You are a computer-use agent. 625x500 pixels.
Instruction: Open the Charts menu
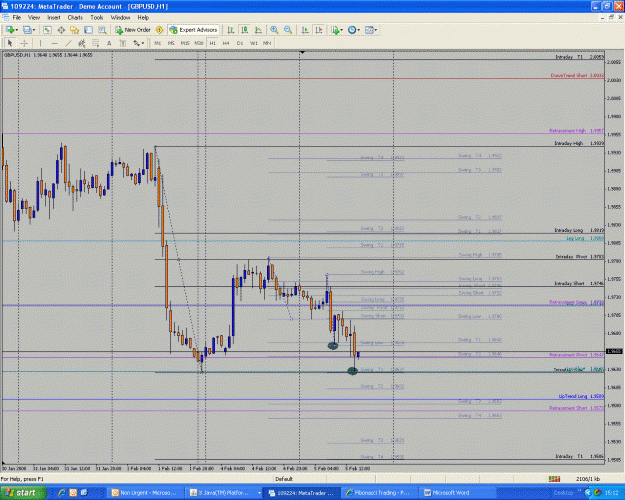coord(75,18)
